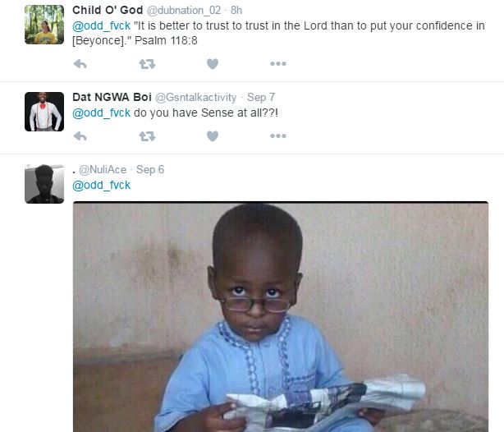Like Dat NGWA Boi's tweet

pos(213,136)
